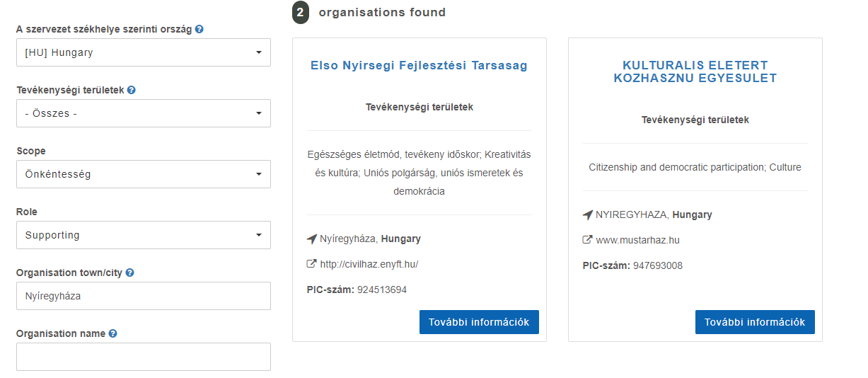Click help icon beside Organisation town/city
Image resolution: width=868 pixels, height=378 pixels.
click(129, 273)
